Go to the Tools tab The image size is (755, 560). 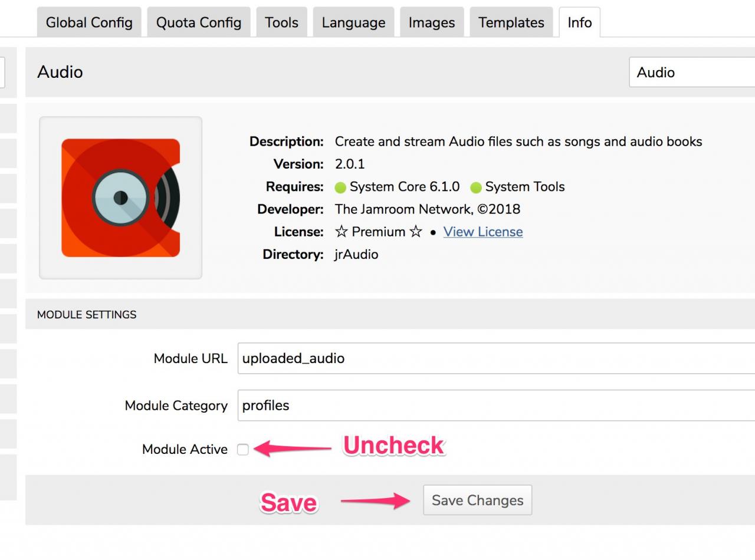(281, 22)
